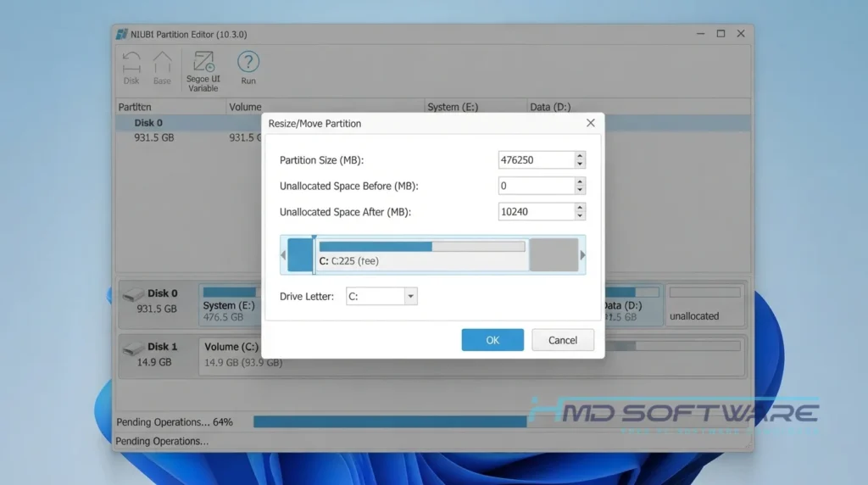Click the C: partition block in slider

point(422,255)
